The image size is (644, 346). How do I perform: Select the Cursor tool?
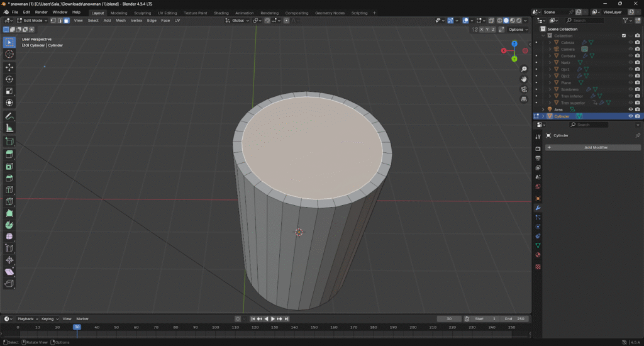point(9,54)
